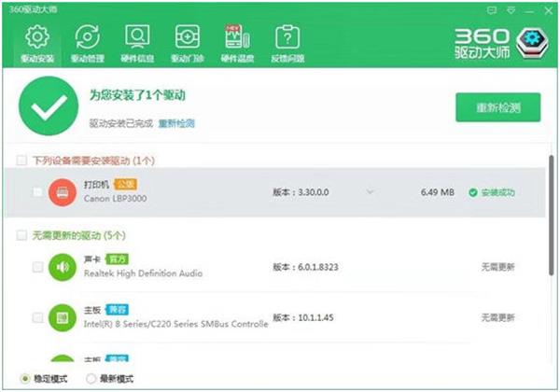Close the 360驱动大师 window
560x392 pixels.
click(x=549, y=10)
